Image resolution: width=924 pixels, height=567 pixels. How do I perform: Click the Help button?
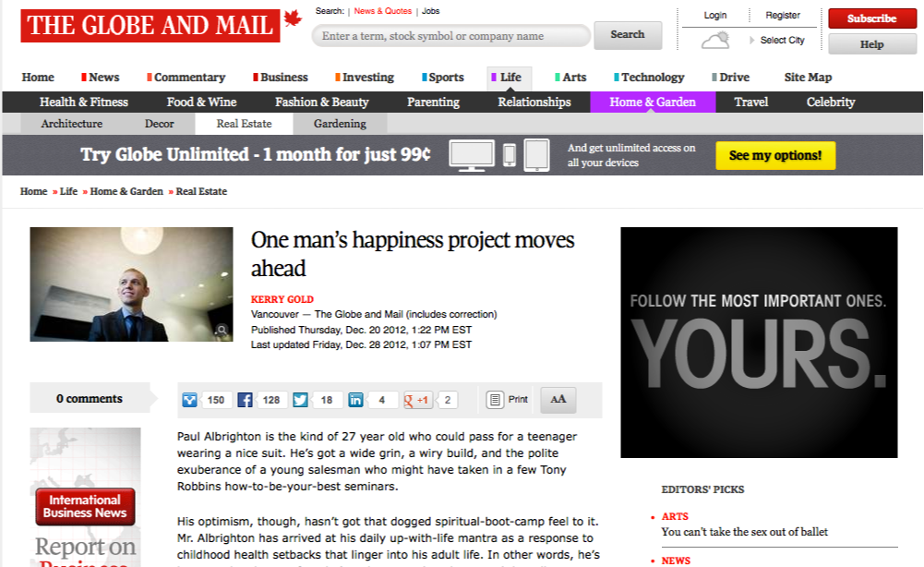[872, 44]
